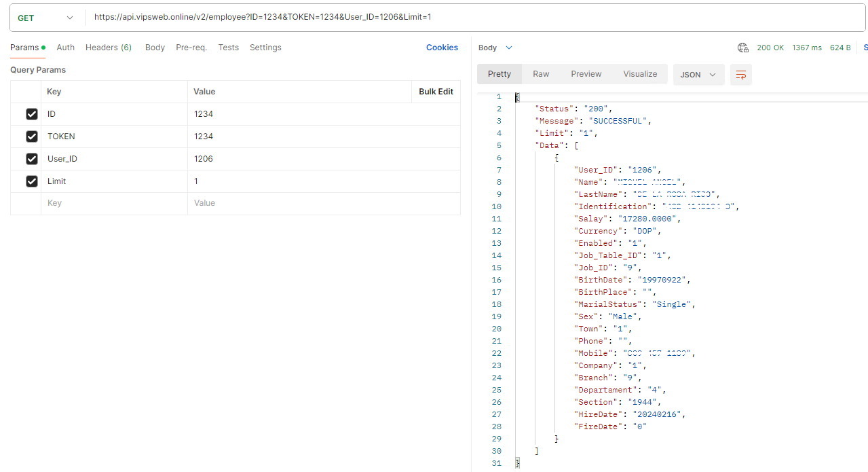
Task: Toggle the User_ID parameter checkbox
Action: (x=31, y=159)
